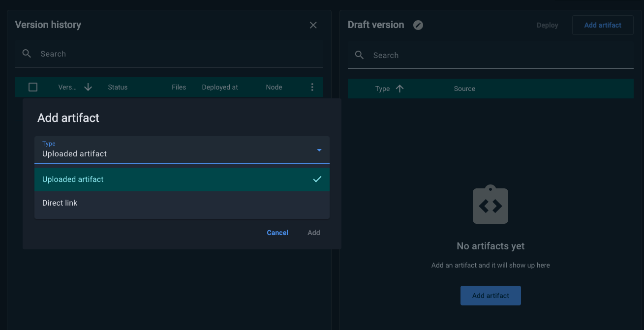Click the Deploy button
Viewport: 644px width, 330px height.
[x=548, y=25]
